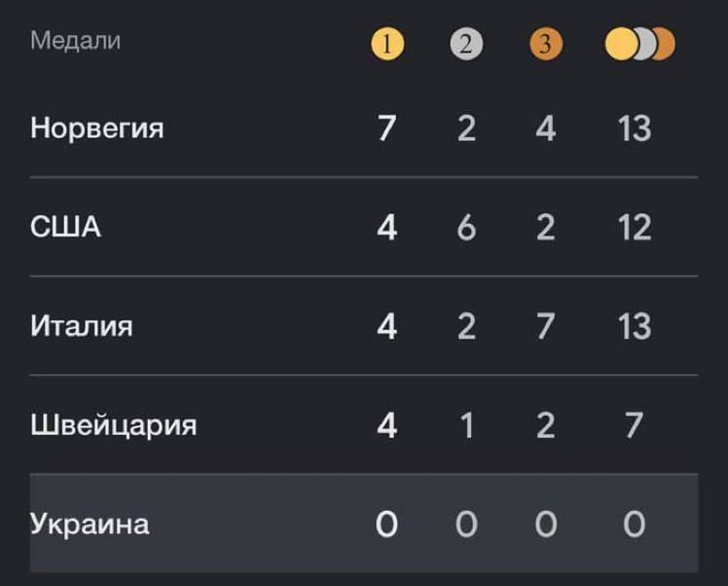
Task: Click the silver medal column icon
Action: pos(466,44)
